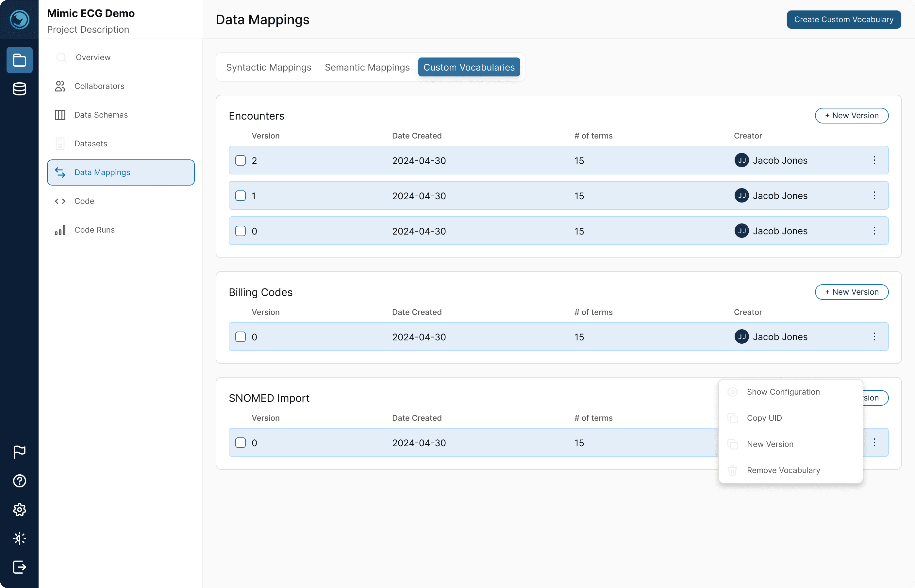Image resolution: width=915 pixels, height=588 pixels.
Task: Check Billing Codes version 0 checkbox
Action: click(x=241, y=337)
